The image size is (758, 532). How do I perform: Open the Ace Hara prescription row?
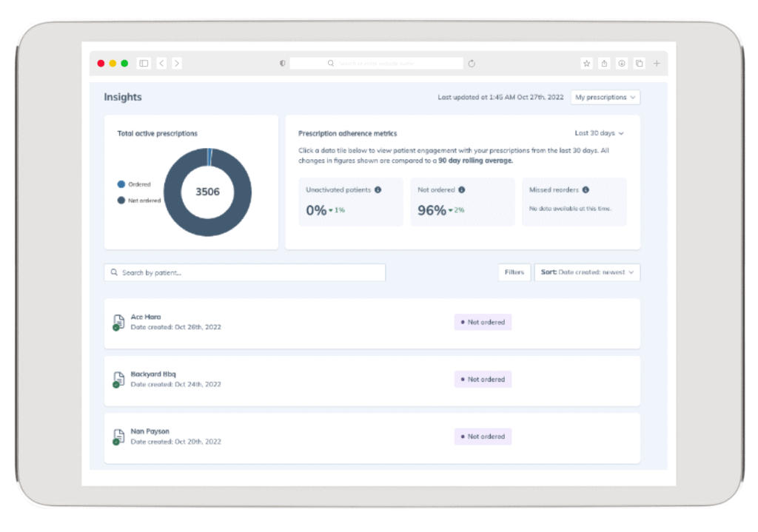pyautogui.click(x=372, y=323)
